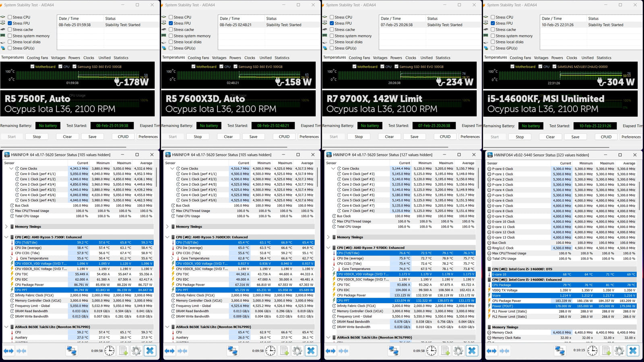The width and height of the screenshot is (644, 362).
Task: Click shrink-columns arrows in Ryzen 5 7500F HWiNFO window
Action: [x=21, y=351]
